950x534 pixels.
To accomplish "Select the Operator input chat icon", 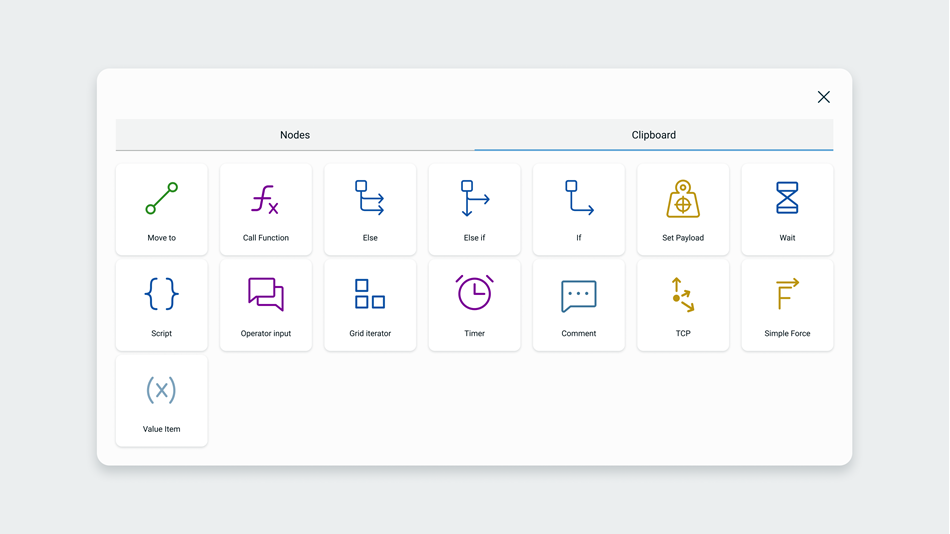I will point(265,294).
